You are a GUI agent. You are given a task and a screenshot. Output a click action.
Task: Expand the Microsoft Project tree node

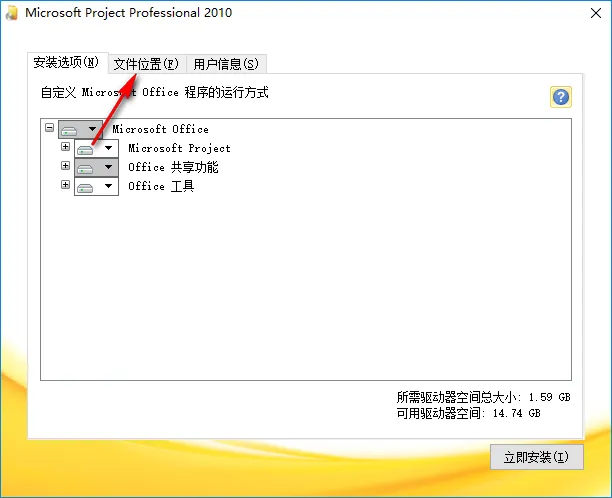[x=65, y=146]
